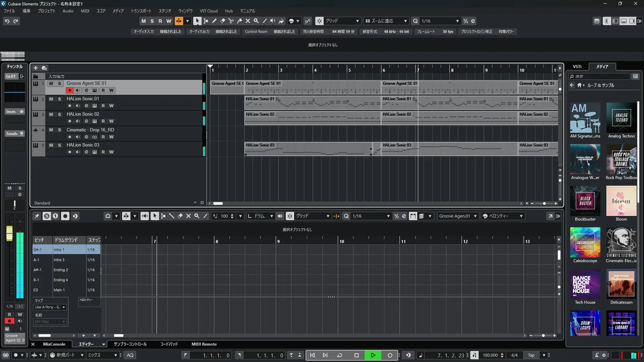Select the Scissors split tool in toolbar
Viewport: 644px width, 362px height.
231,21
